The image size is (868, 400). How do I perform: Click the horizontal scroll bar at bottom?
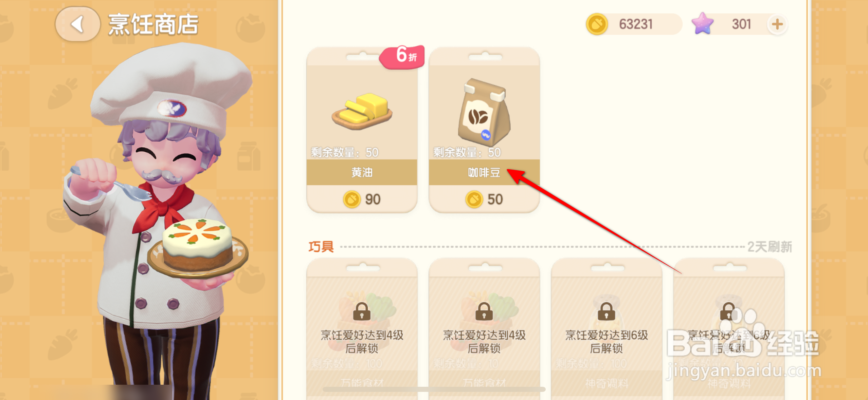coord(434,389)
